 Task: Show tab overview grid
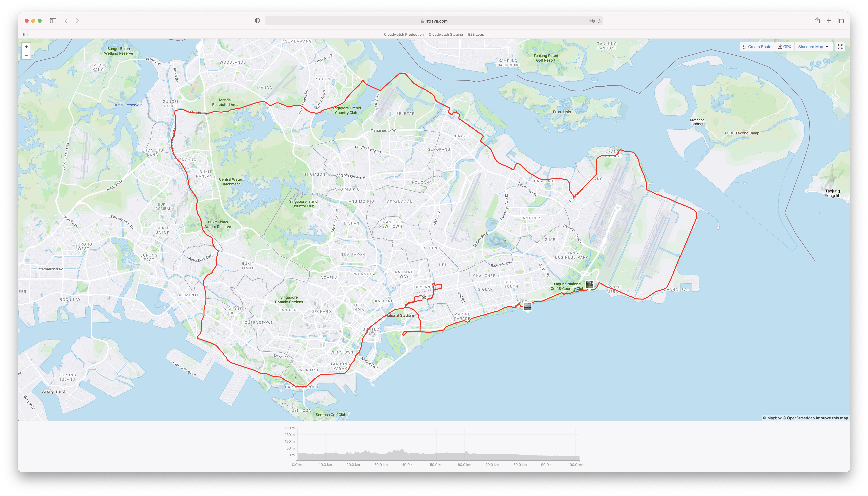coord(840,21)
